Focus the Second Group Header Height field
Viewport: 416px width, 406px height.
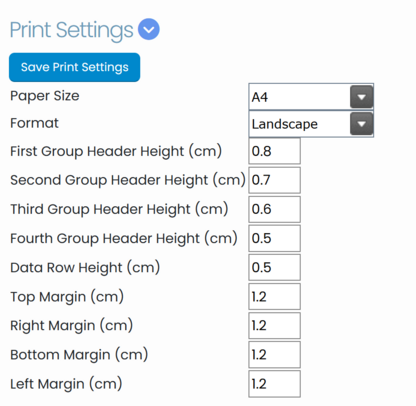(274, 180)
